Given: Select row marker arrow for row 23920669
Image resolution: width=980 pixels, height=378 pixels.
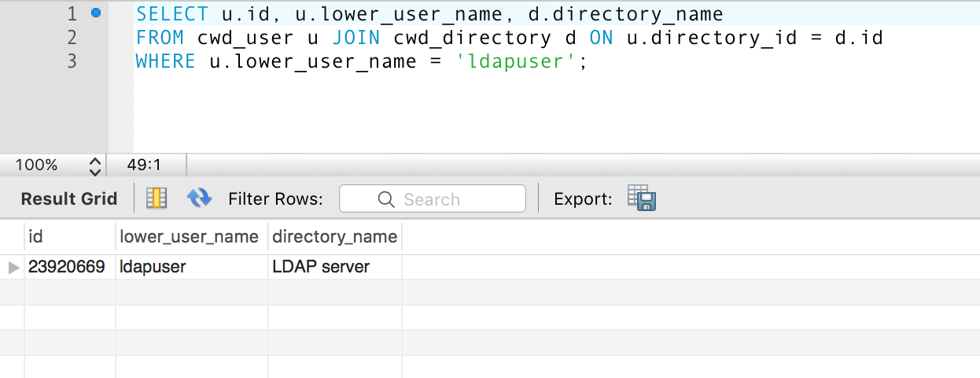Looking at the screenshot, I should (x=13, y=267).
